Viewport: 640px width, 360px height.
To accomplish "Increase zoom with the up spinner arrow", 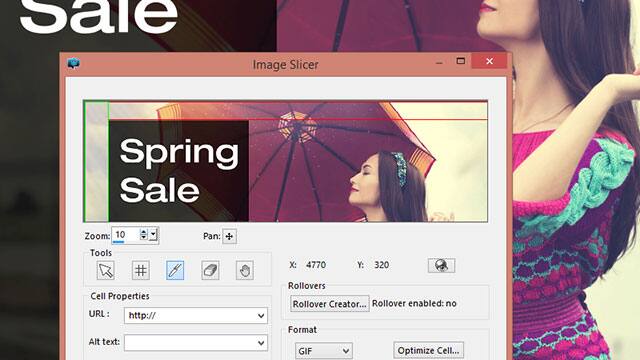I will point(143,231).
